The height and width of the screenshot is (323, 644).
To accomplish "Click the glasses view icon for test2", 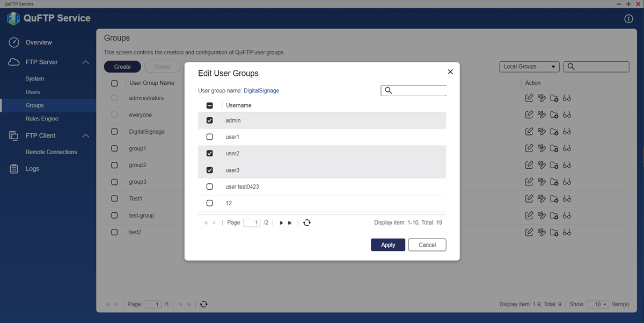I will 567,232.
